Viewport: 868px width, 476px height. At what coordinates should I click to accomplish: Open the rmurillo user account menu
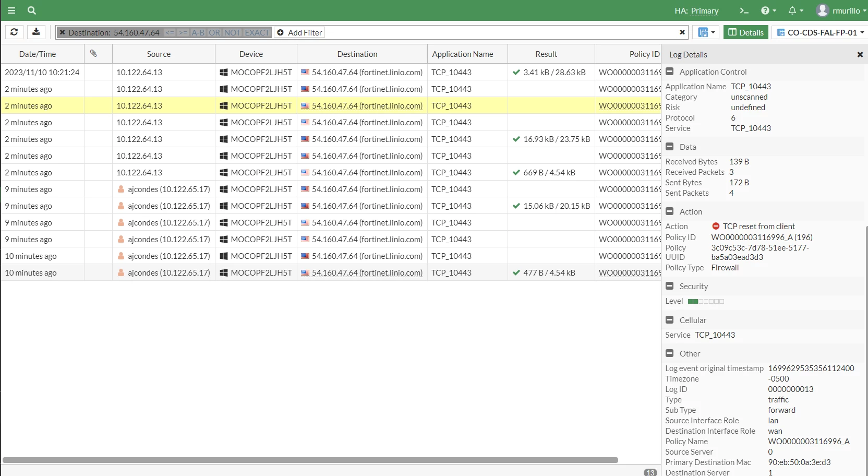click(x=841, y=10)
